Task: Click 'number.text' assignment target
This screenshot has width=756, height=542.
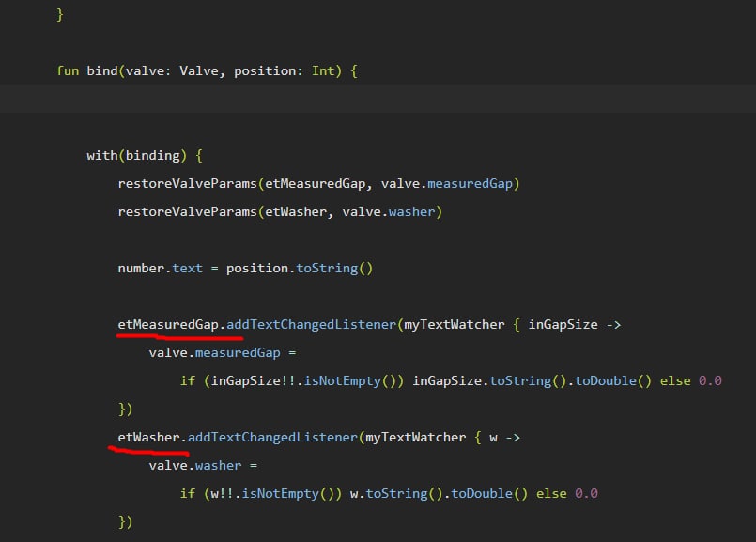Action: 160,268
